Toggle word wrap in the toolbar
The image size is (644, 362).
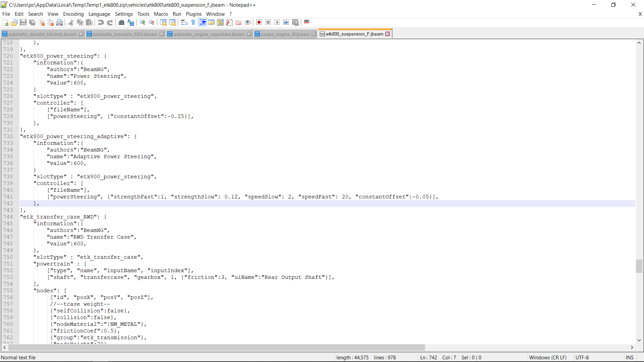click(184, 22)
